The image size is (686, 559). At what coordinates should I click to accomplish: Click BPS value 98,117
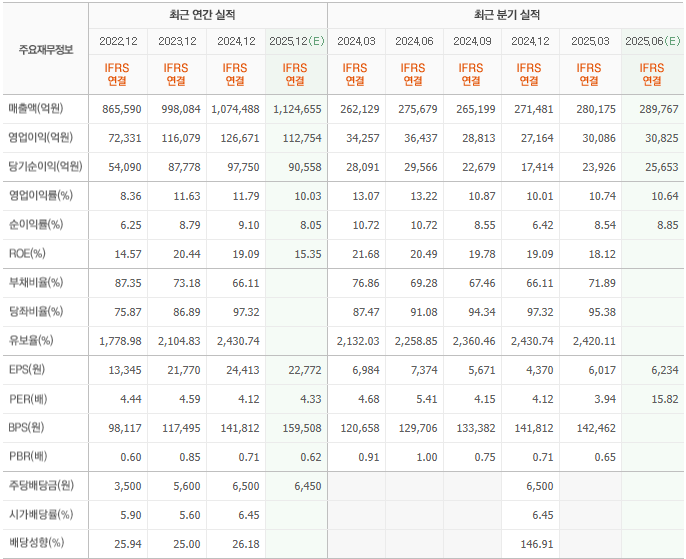125,428
